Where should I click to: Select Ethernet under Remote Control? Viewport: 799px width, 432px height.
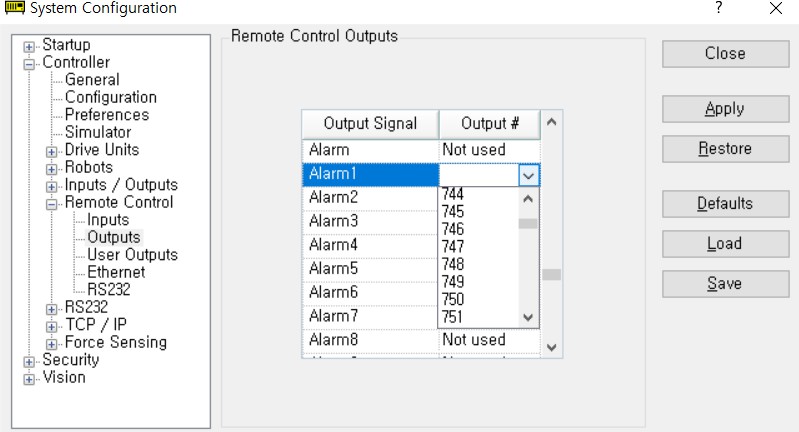pyautogui.click(x=116, y=272)
